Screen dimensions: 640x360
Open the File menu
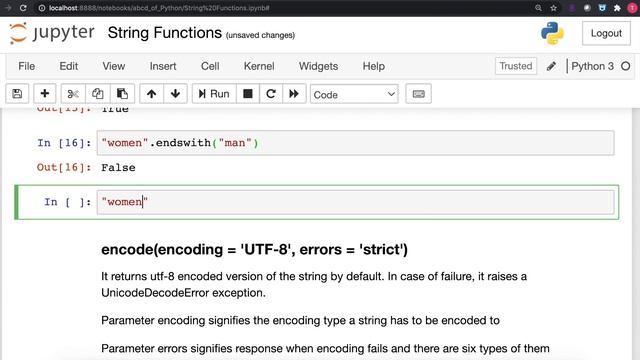point(27,66)
